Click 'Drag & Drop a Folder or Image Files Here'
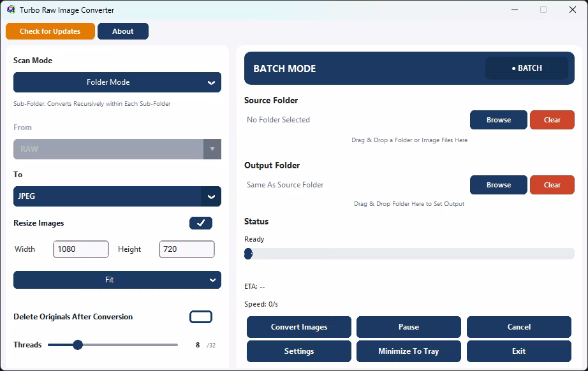 (409, 140)
